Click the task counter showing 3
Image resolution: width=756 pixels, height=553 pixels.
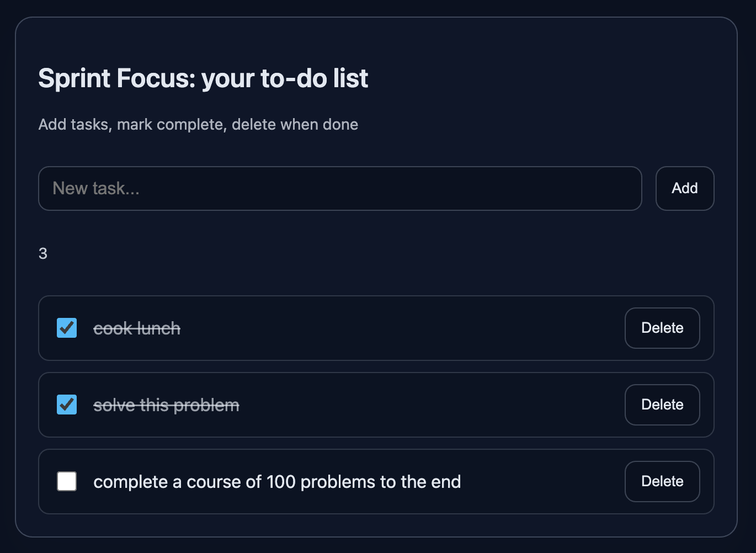point(42,253)
